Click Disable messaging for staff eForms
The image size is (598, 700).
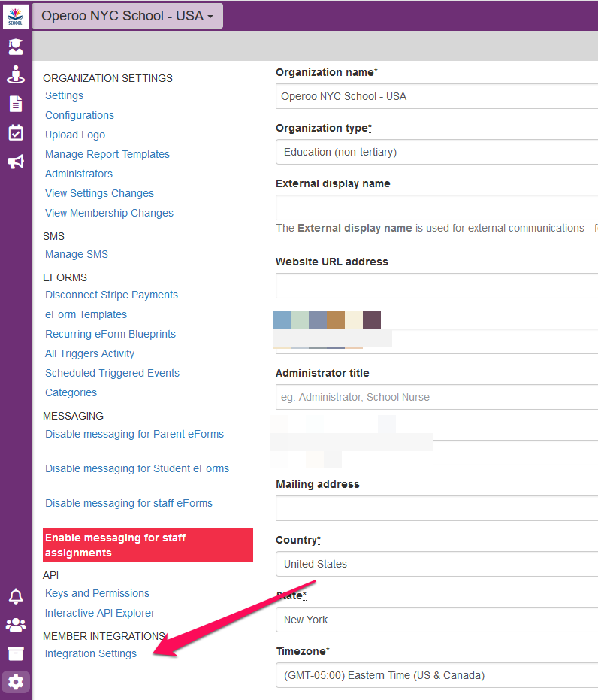[128, 503]
